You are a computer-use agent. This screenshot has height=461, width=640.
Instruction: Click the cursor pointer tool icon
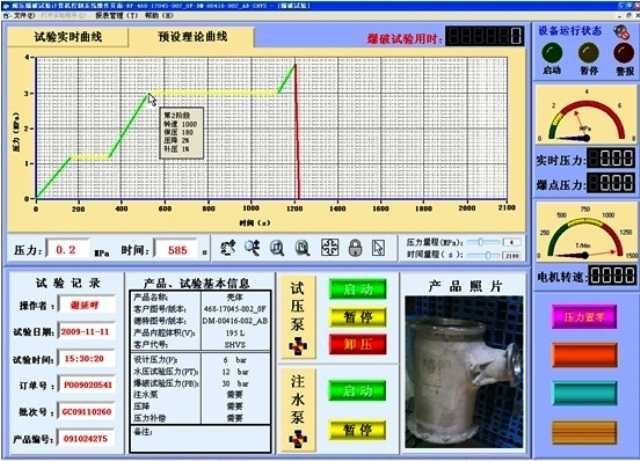pyautogui.click(x=378, y=249)
